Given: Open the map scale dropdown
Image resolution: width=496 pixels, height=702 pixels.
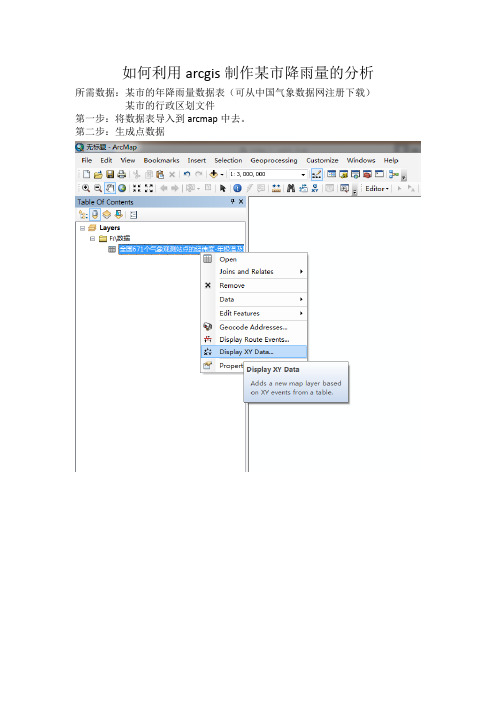Looking at the screenshot, I should click(303, 175).
